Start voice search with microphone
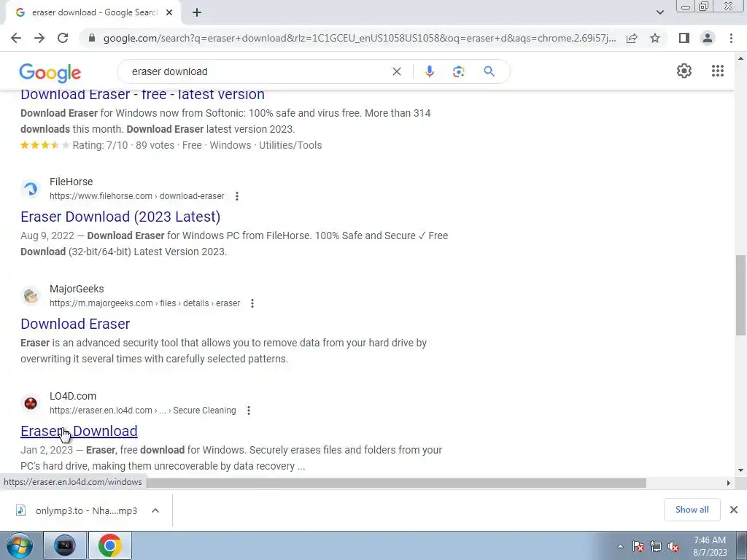Screen dimensions: 747x560 pos(429,71)
